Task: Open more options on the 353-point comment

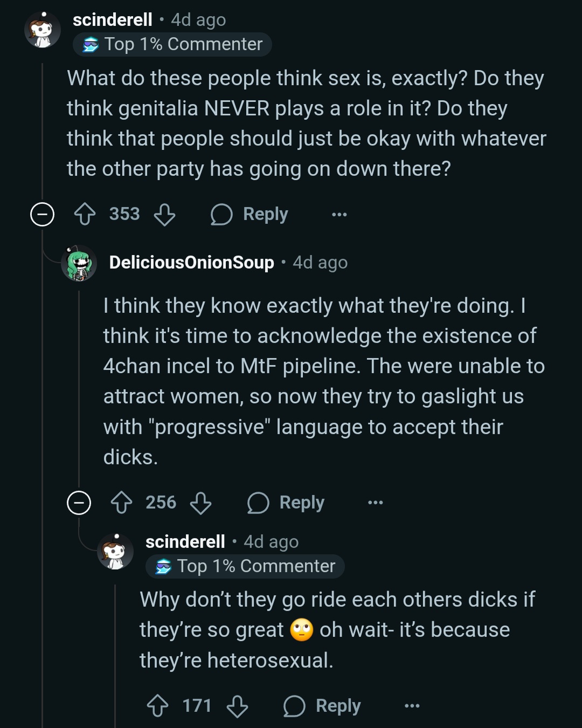Action: point(339,215)
